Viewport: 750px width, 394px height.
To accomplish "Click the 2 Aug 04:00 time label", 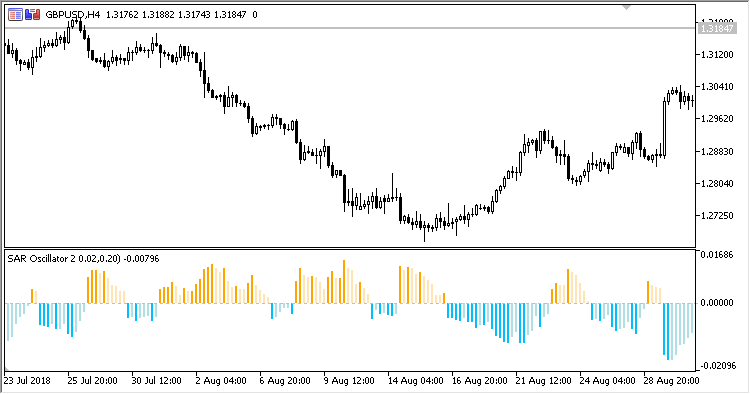I will (221, 381).
